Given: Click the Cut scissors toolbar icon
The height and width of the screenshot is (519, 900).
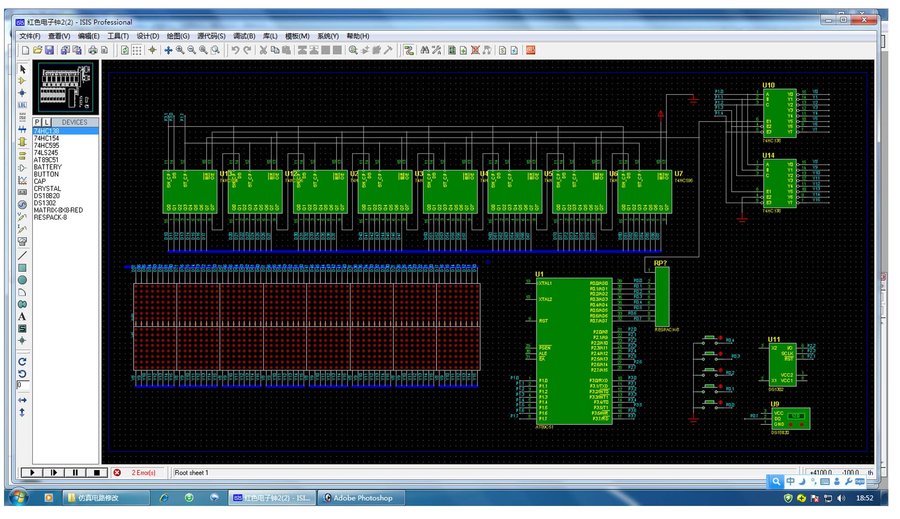Looking at the screenshot, I should 263,49.
